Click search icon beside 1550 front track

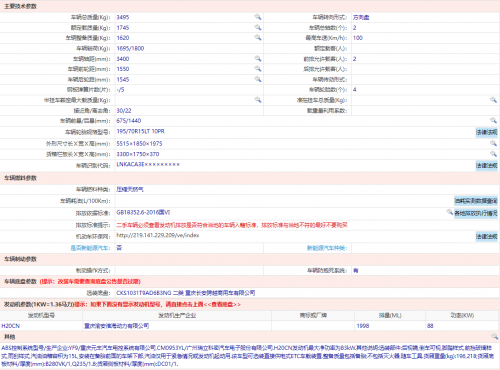(x=258, y=69)
